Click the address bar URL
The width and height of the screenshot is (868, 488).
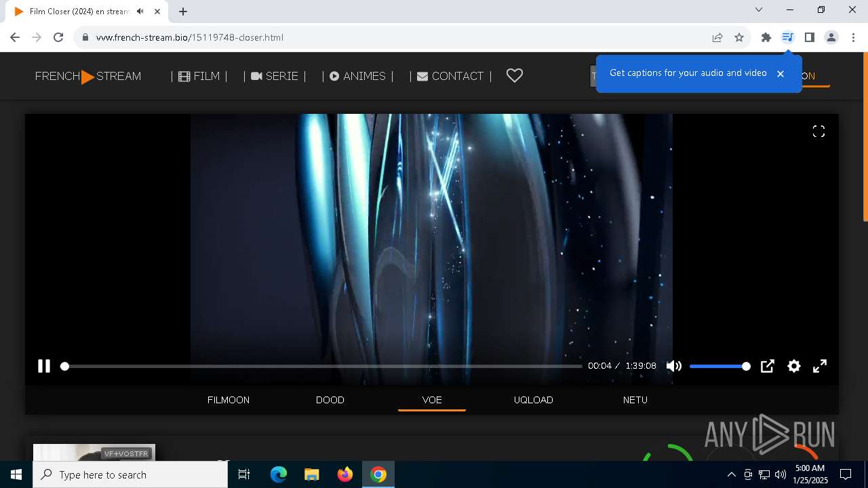pos(189,37)
